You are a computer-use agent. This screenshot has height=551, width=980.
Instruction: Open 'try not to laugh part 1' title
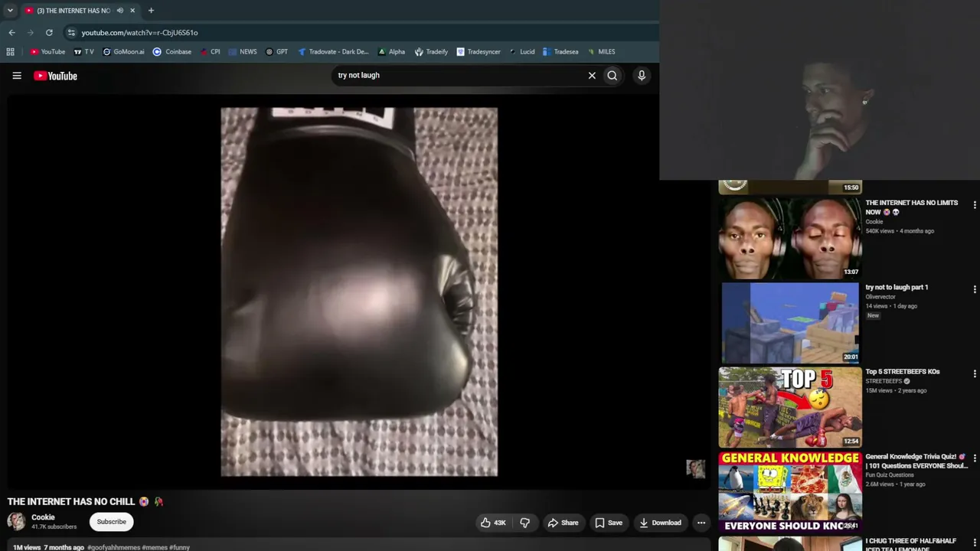pos(897,288)
